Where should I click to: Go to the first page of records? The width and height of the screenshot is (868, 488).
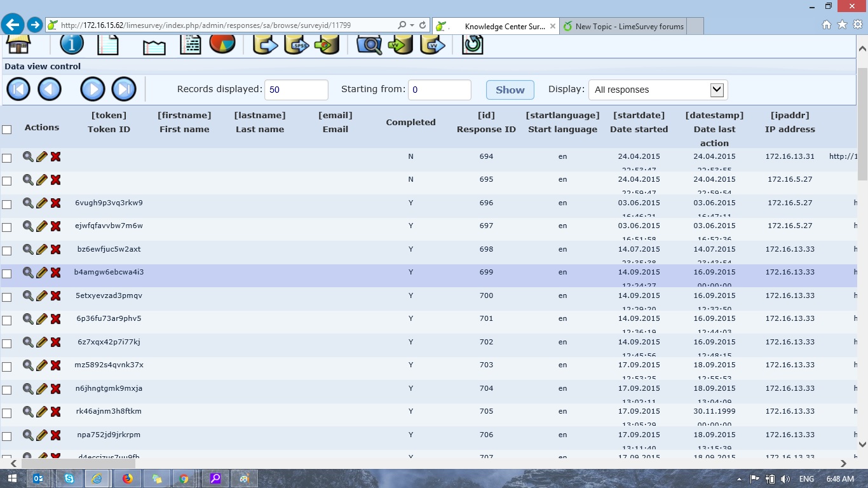click(x=18, y=90)
